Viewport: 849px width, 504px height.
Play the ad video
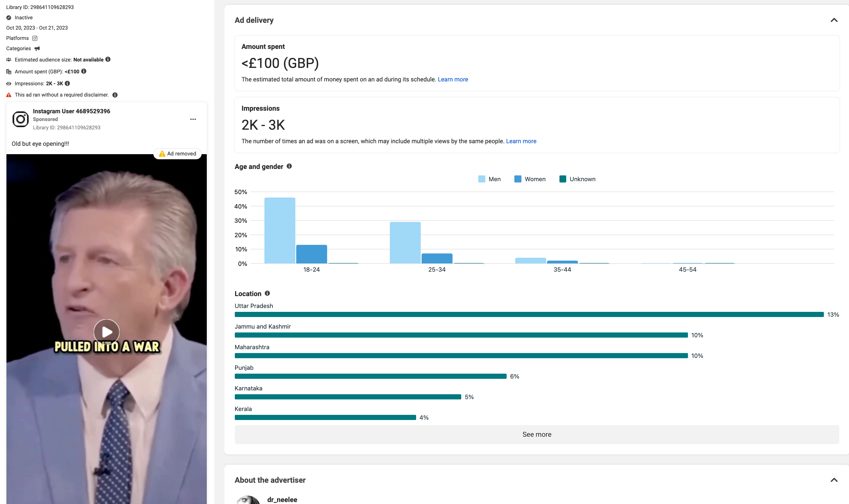(x=107, y=332)
